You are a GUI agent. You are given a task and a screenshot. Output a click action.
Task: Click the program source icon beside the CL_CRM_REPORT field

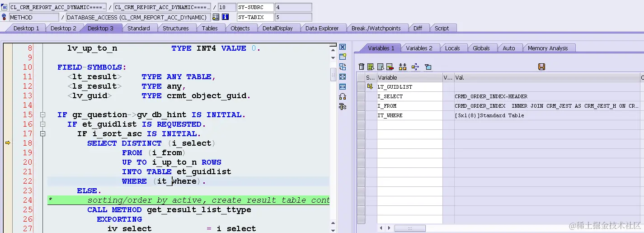[x=5, y=7]
